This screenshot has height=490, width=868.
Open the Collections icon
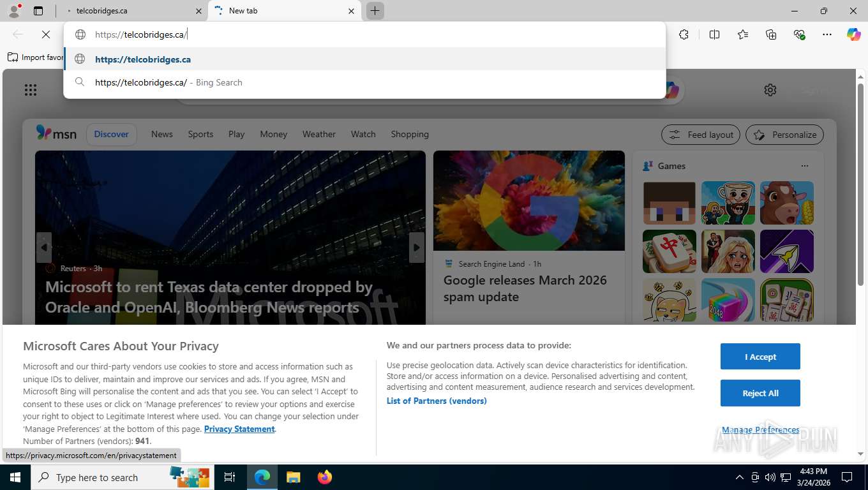(x=771, y=34)
